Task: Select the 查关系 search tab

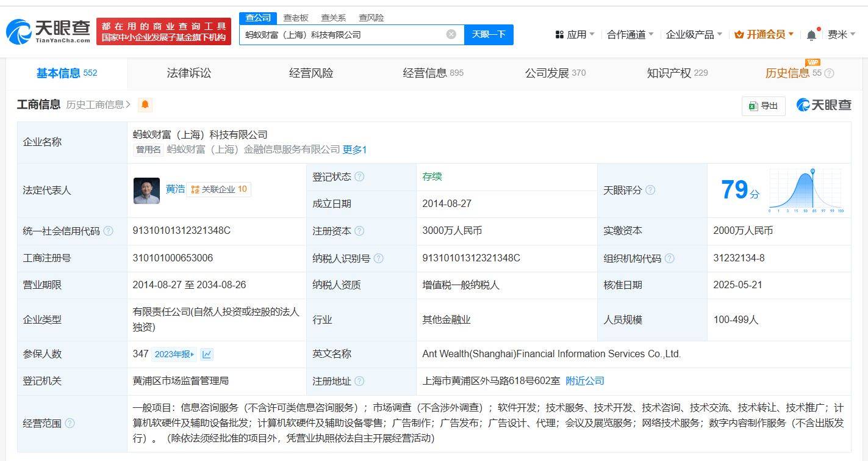Action: tap(334, 18)
